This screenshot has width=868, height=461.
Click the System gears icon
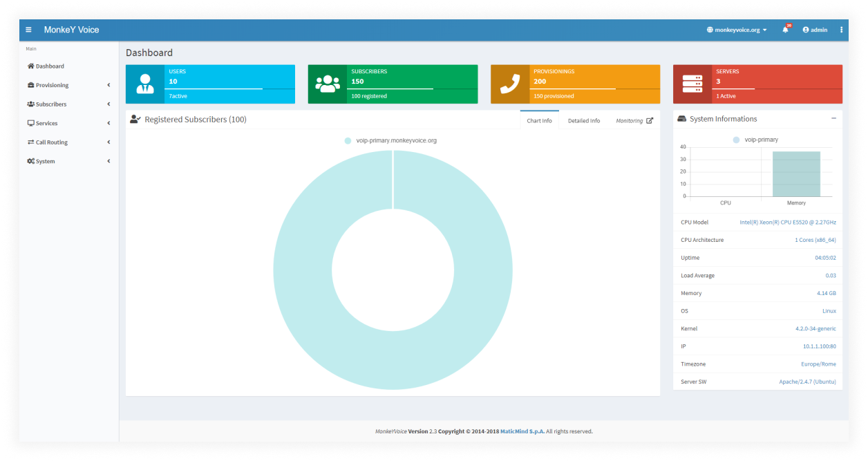point(30,161)
